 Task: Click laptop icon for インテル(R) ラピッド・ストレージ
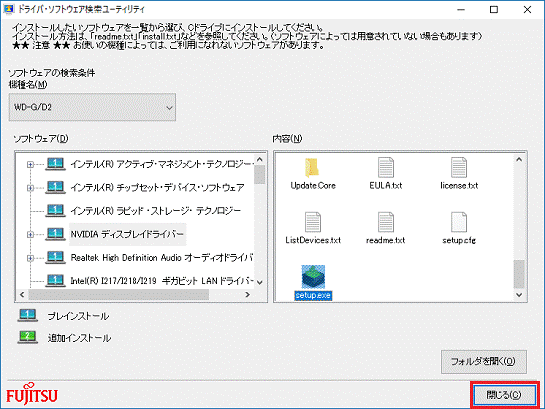pos(55,211)
